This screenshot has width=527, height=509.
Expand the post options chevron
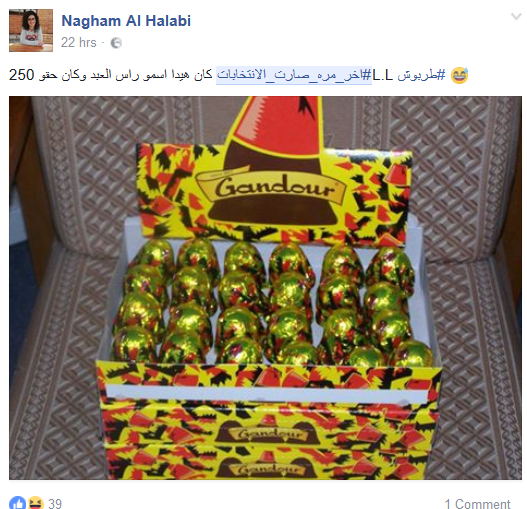(x=516, y=16)
